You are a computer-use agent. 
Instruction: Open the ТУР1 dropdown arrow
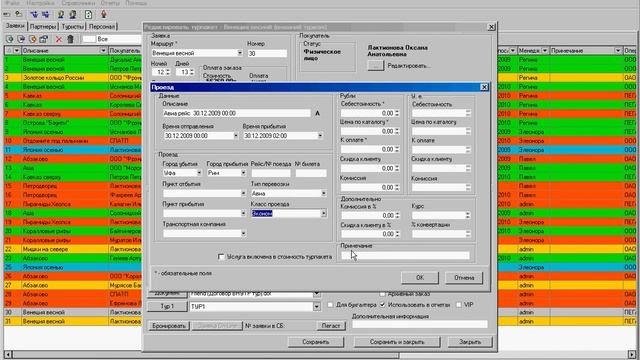(316, 307)
